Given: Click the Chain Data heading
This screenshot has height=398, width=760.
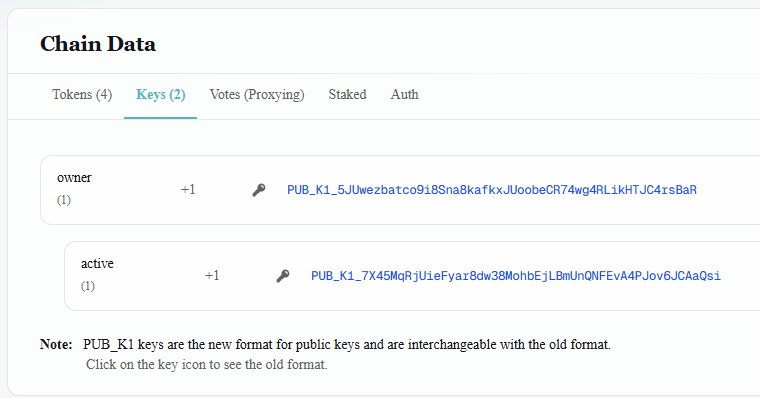Looking at the screenshot, I should coord(98,44).
